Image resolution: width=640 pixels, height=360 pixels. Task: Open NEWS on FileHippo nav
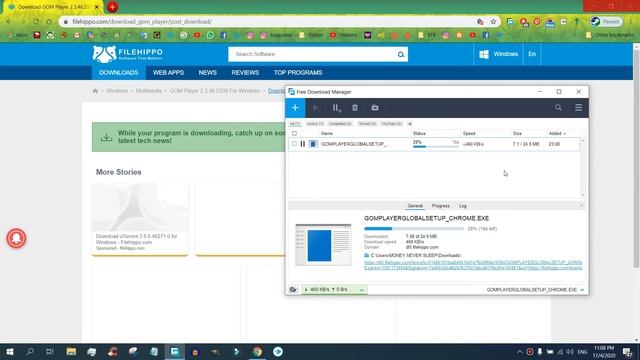[x=207, y=73]
